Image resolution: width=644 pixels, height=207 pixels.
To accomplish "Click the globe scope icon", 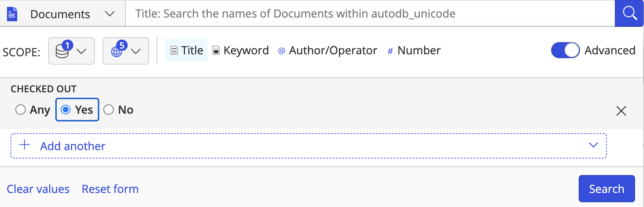I will click(x=117, y=51).
